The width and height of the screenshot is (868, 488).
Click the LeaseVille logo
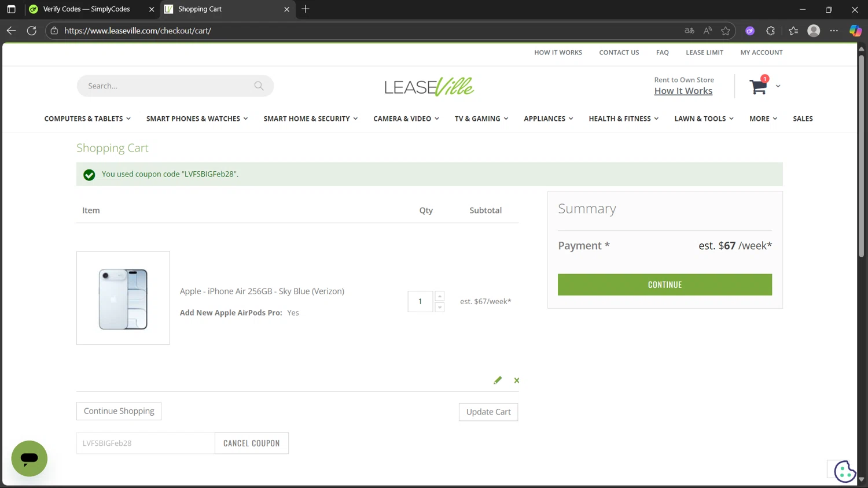tap(429, 87)
